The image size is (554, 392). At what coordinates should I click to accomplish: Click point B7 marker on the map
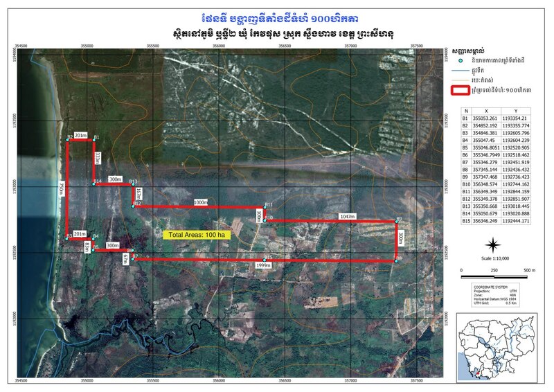pyautogui.click(x=133, y=259)
